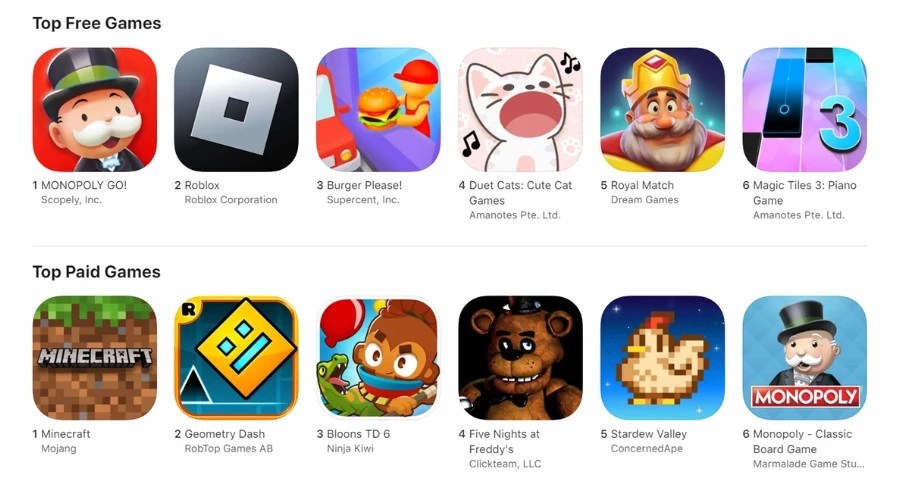Select the Royal Match title text

pyautogui.click(x=642, y=185)
